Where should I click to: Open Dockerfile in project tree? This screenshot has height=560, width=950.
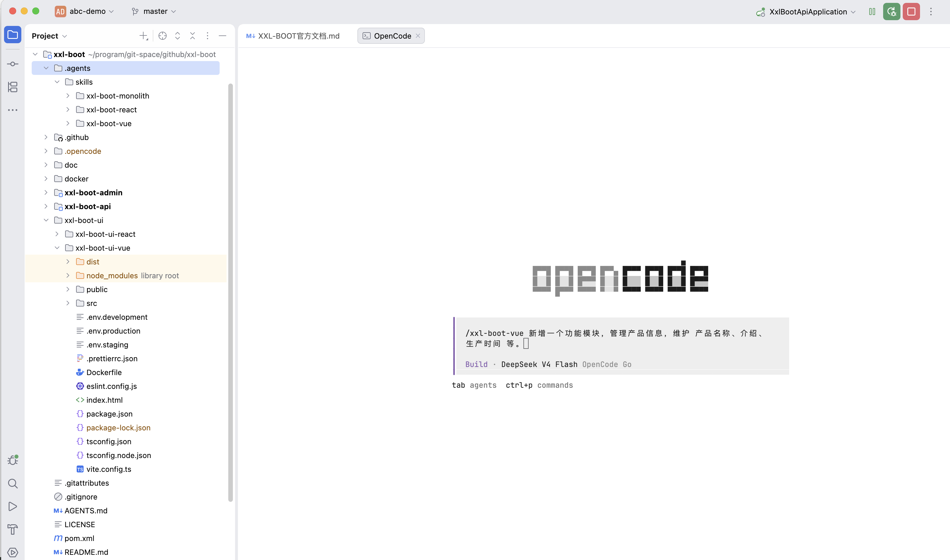tap(104, 372)
